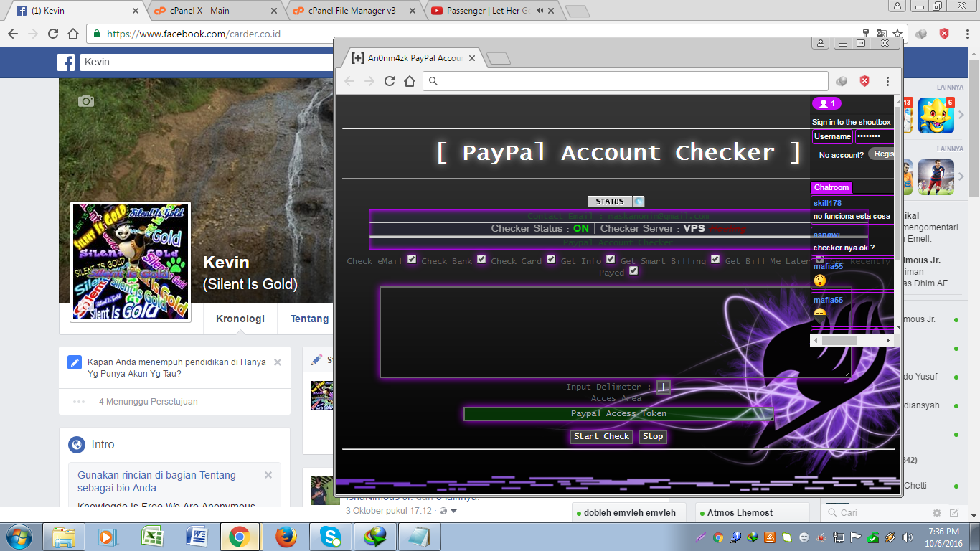The height and width of the screenshot is (551, 980).
Task: Bookmark the Facebook page with the star icon
Action: point(897,34)
